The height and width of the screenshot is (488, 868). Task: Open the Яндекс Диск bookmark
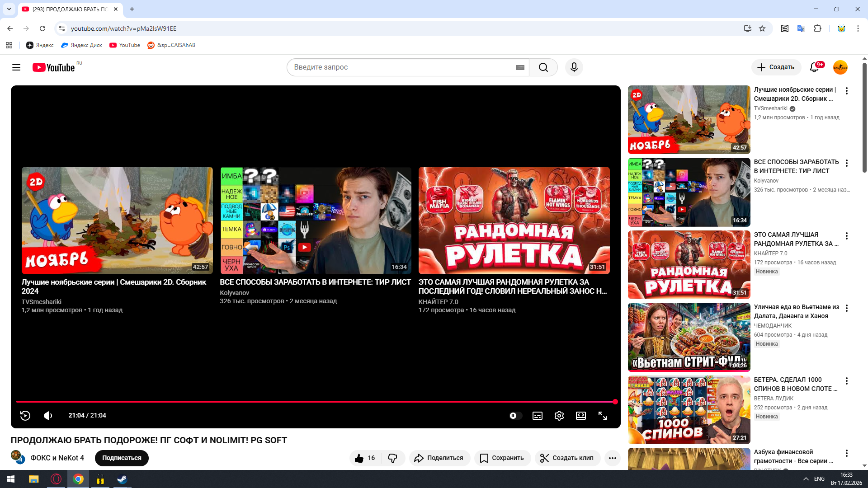(x=81, y=45)
